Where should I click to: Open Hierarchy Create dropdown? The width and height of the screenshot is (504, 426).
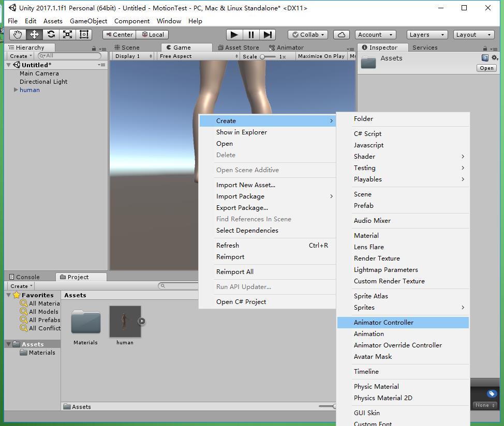click(21, 56)
